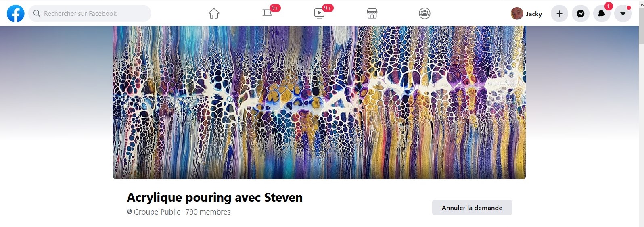Open the Marketplace storefront icon
644x227 pixels.
click(372, 14)
